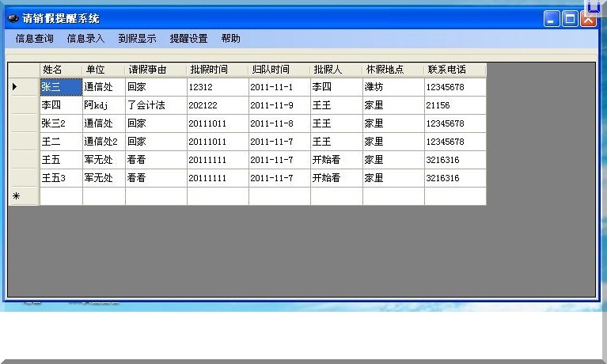Select 家里 cell in 王二 row
Viewport: 607px width, 364px height.
(393, 142)
